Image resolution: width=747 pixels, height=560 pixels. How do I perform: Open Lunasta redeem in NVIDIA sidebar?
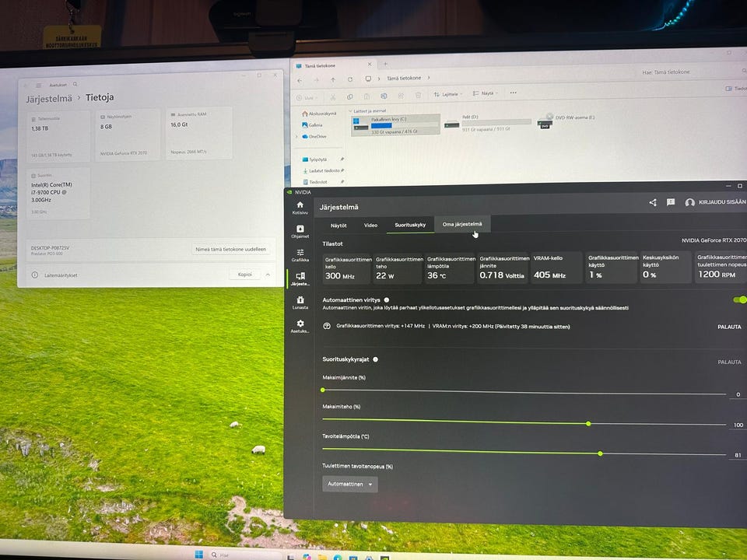(x=300, y=303)
